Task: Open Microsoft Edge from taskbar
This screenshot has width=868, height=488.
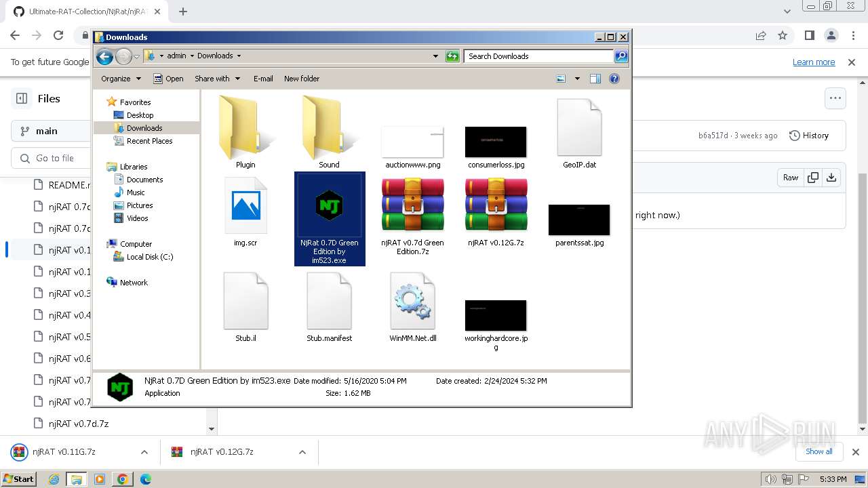Action: point(145,479)
